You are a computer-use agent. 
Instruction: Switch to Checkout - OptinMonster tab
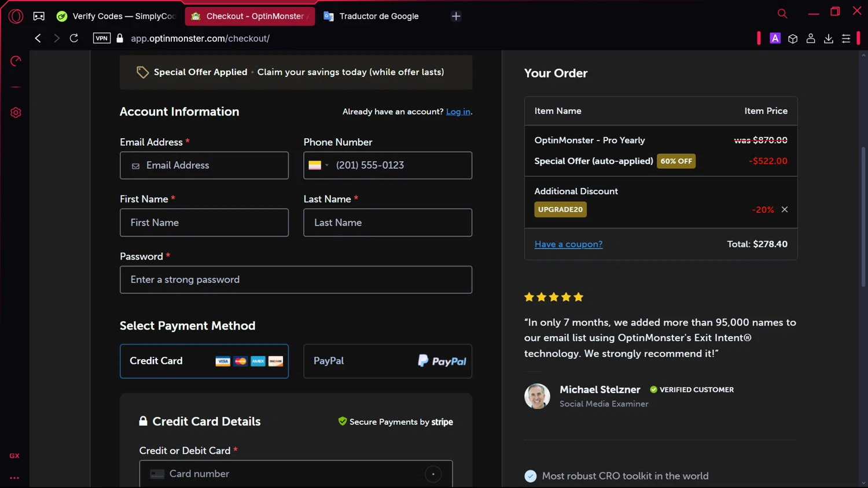250,16
